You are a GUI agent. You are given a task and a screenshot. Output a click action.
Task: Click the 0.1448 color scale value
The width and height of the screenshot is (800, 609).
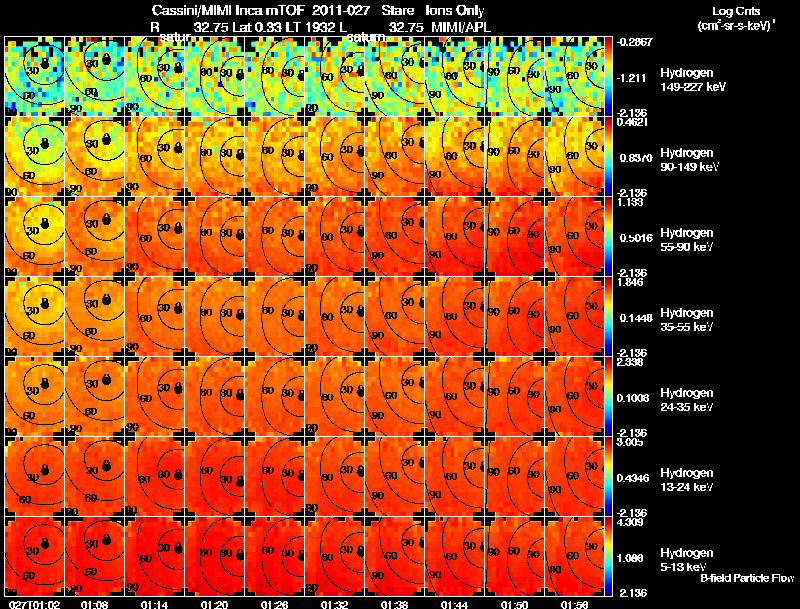(636, 318)
